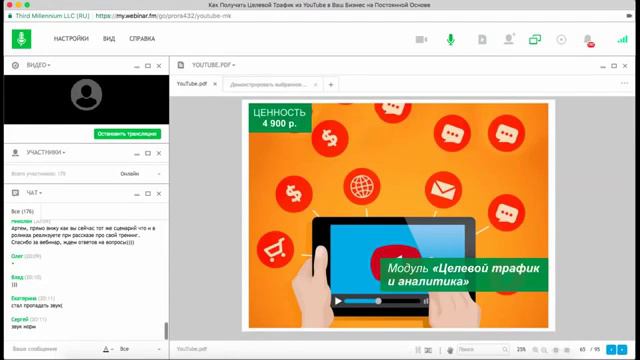Expand the ВИДЕО panel dropdown

coord(38,65)
